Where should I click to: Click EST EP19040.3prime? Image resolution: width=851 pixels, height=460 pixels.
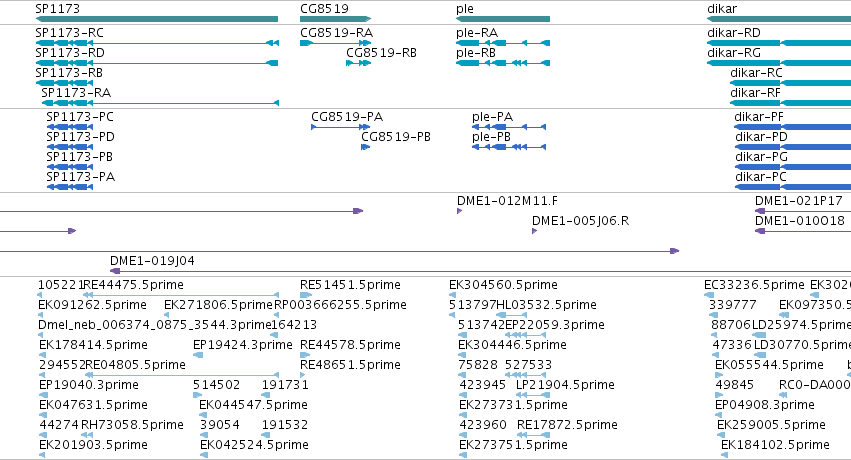pyautogui.click(x=89, y=385)
